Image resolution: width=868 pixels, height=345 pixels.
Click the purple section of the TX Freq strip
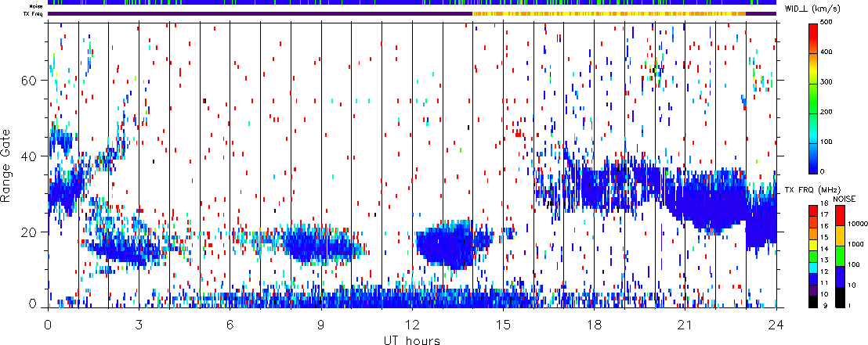pos(259,13)
